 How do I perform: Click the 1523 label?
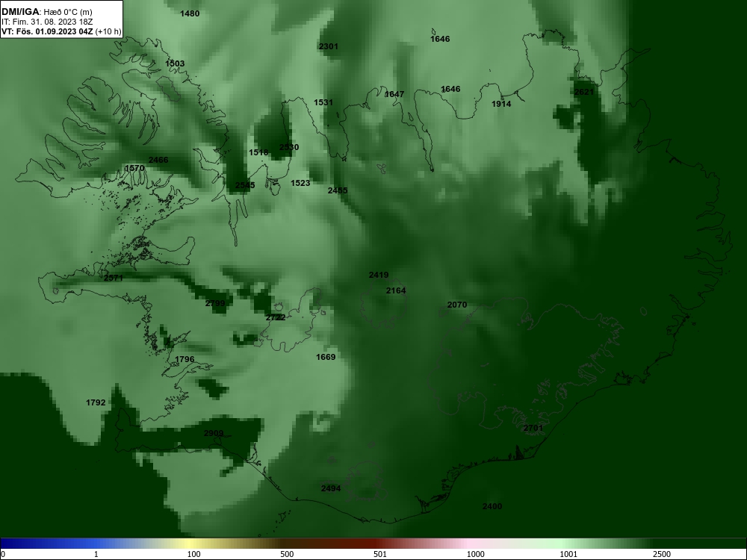(300, 184)
